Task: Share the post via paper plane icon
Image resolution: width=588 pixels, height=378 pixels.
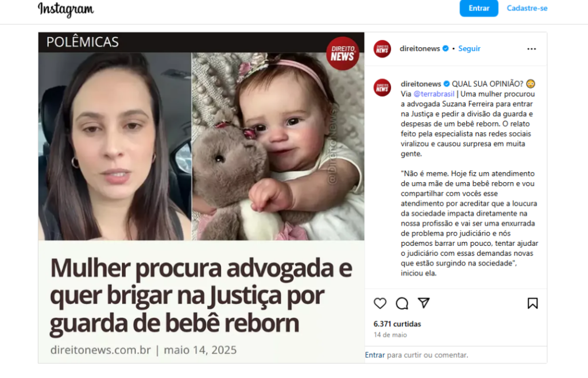Action: (x=424, y=303)
